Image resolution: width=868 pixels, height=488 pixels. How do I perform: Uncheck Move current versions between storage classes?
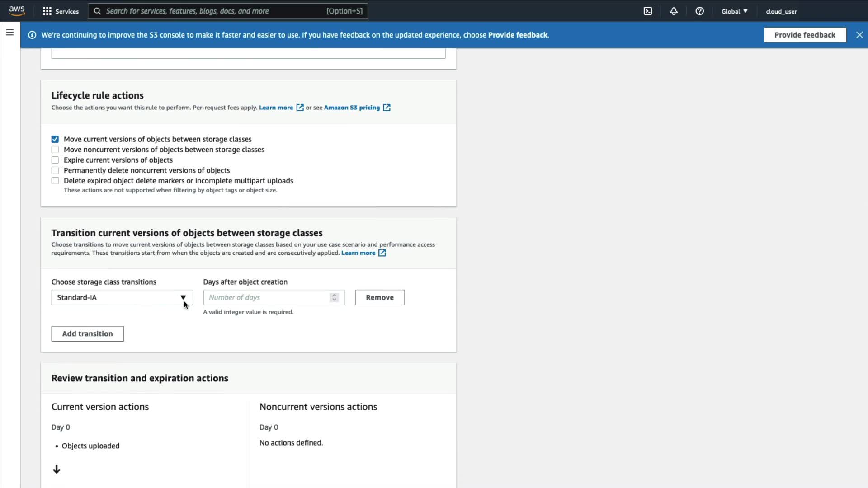point(55,139)
